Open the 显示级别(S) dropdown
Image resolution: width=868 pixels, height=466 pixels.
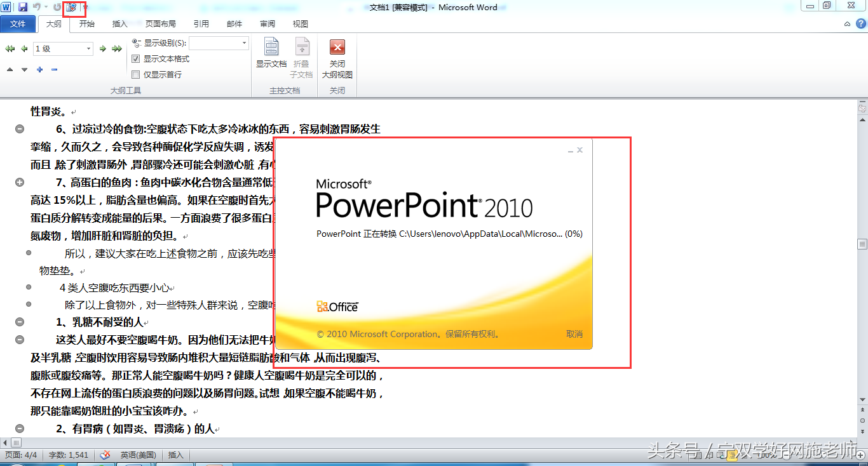tap(244, 43)
